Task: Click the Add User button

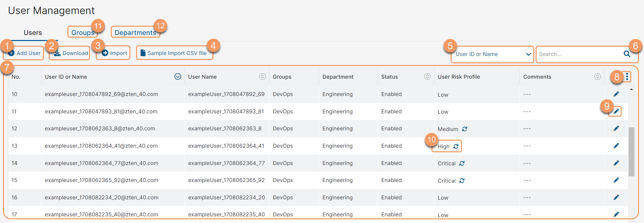Action: click(x=24, y=53)
